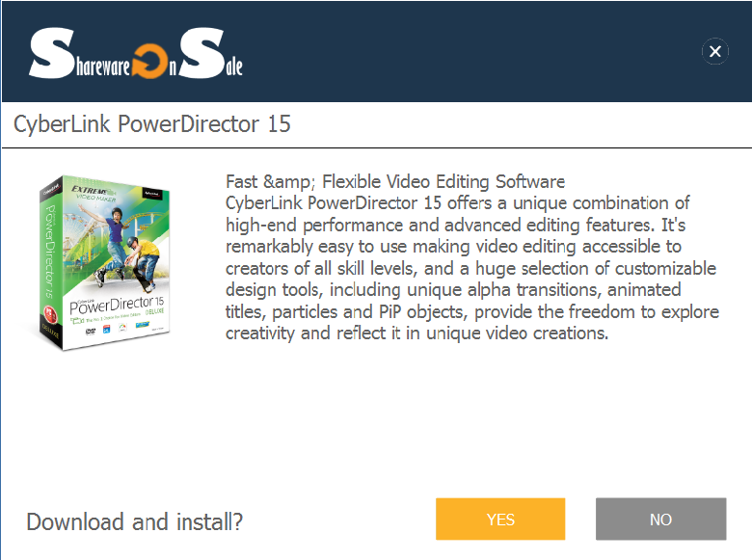Click the DELUXE label on the box front

pos(154,311)
